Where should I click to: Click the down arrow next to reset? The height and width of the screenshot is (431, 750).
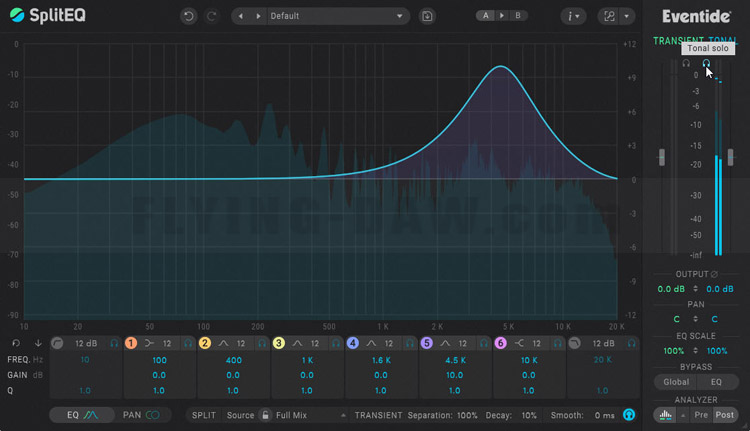(x=38, y=343)
